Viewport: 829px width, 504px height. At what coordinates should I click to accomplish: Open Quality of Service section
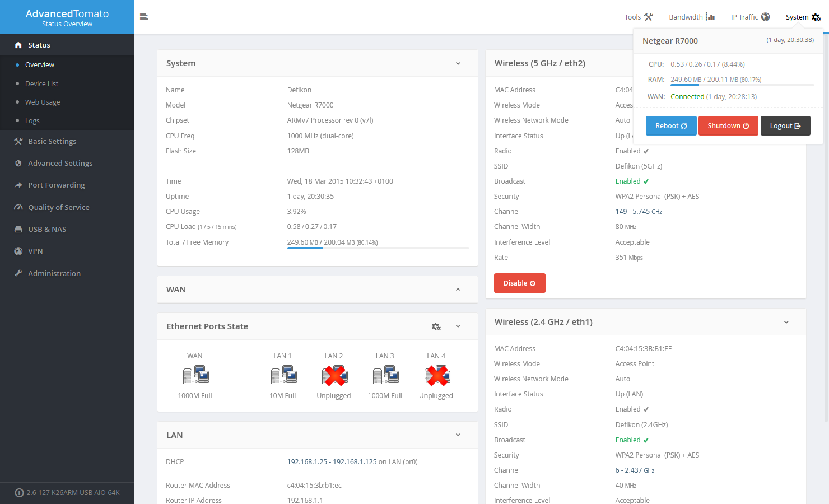(67, 207)
